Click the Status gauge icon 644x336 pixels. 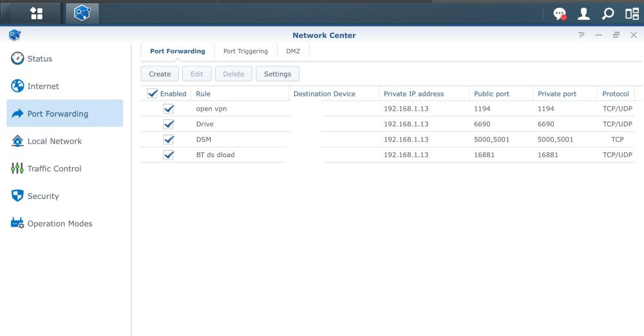tap(17, 59)
